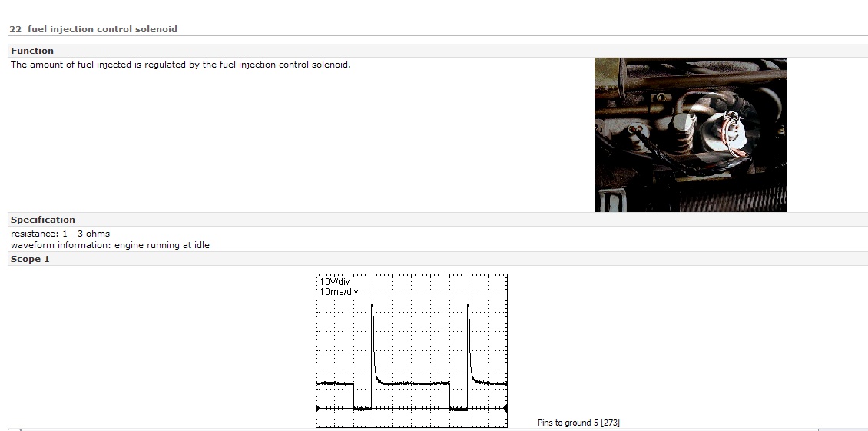Image resolution: width=868 pixels, height=431 pixels.
Task: Click the 10ms/div time scale label
Action: tap(338, 292)
